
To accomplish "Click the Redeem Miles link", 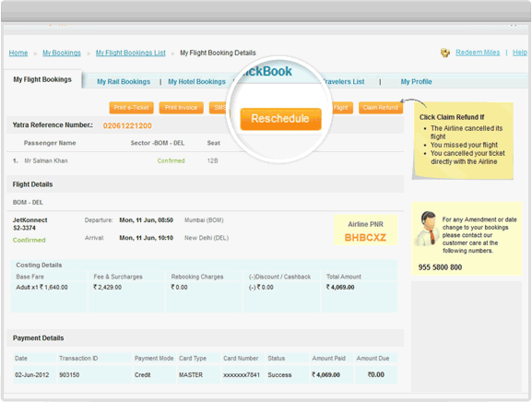I will (x=478, y=53).
